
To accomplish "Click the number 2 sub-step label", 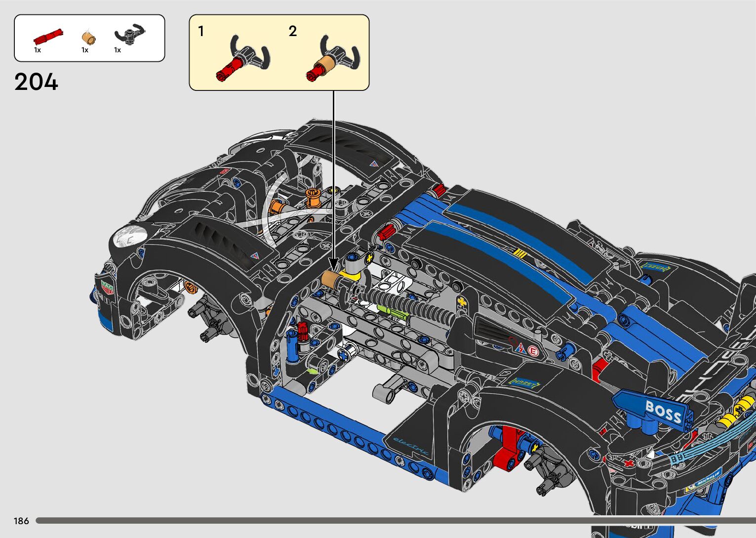I will click(292, 32).
